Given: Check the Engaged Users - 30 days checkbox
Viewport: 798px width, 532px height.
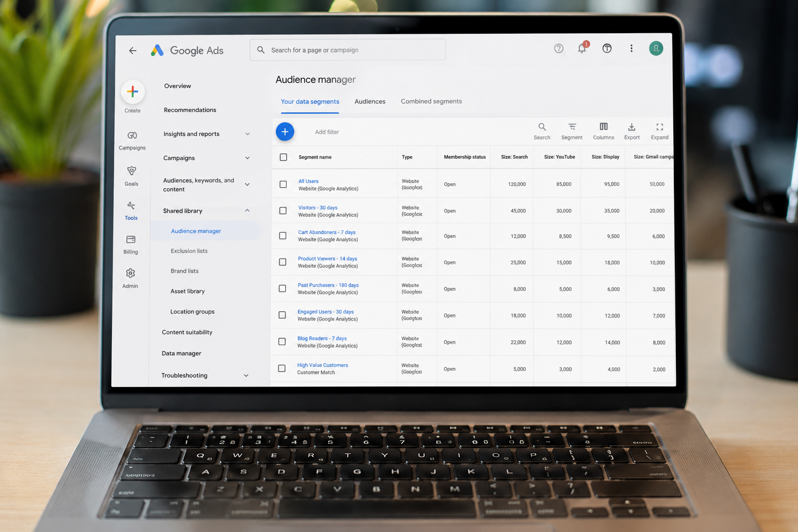Looking at the screenshot, I should (282, 315).
